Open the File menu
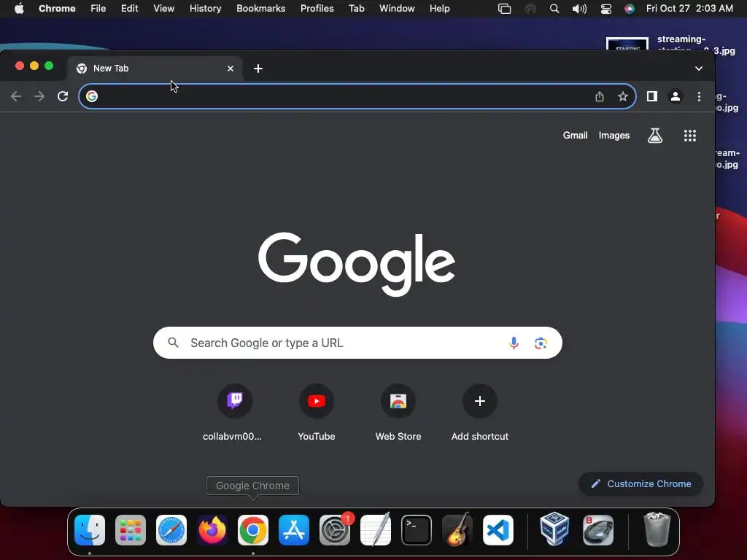Viewport: 747px width, 560px height. pyautogui.click(x=98, y=9)
